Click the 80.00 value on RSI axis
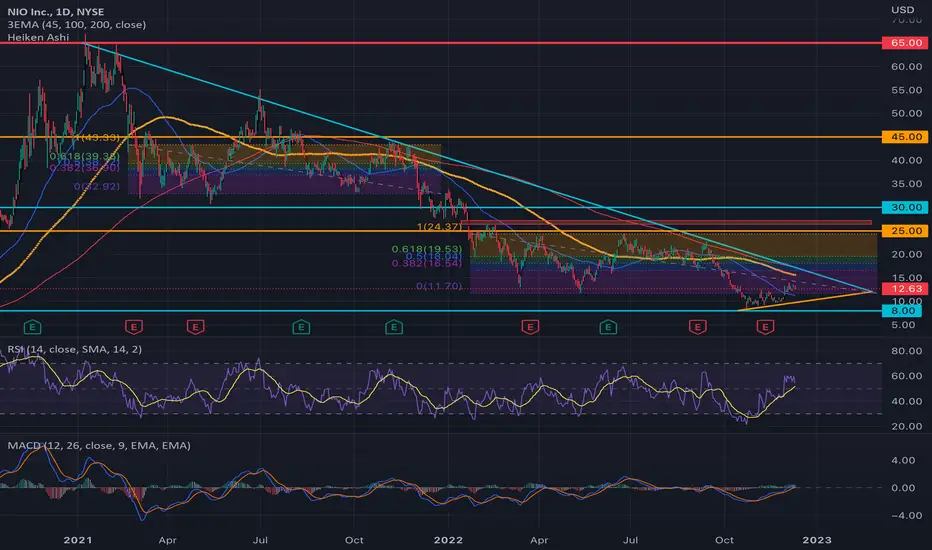 (x=906, y=351)
